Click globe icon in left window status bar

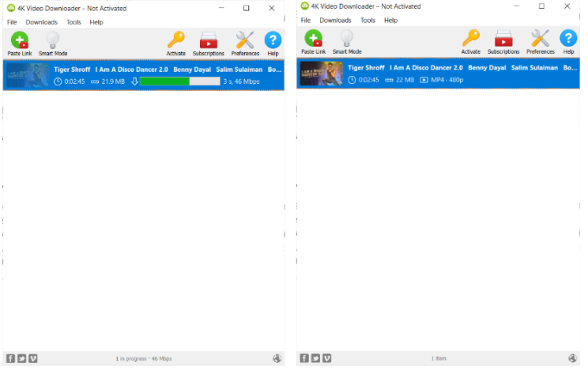point(277,358)
